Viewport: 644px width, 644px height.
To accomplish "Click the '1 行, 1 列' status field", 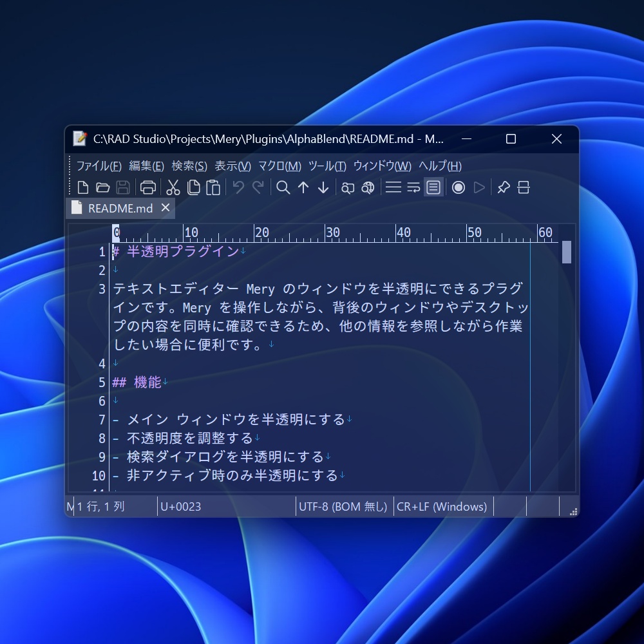I will click(115, 506).
